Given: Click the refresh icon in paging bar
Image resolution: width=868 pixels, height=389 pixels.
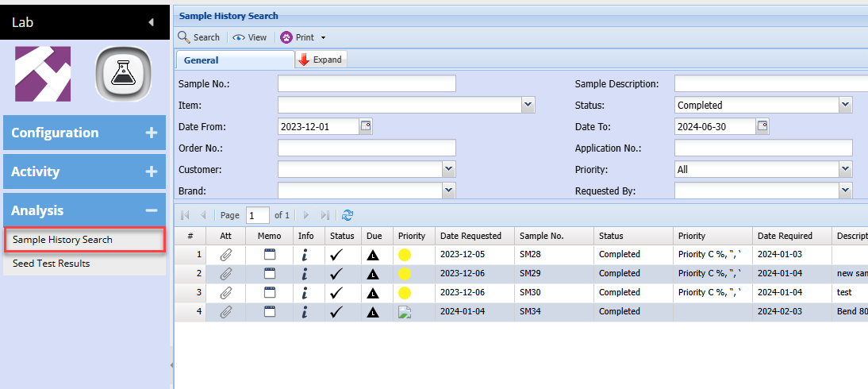Looking at the screenshot, I should 347,215.
